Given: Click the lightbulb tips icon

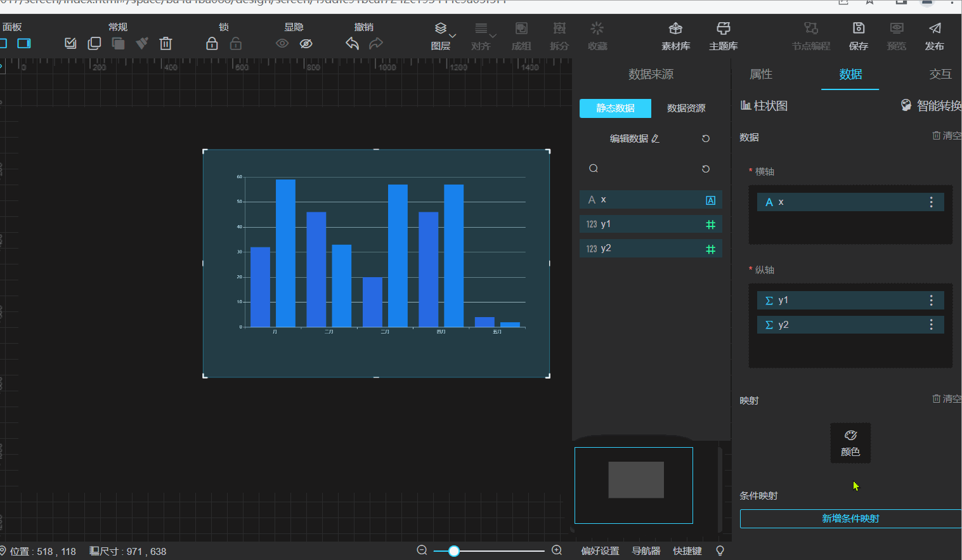Looking at the screenshot, I should pos(720,551).
